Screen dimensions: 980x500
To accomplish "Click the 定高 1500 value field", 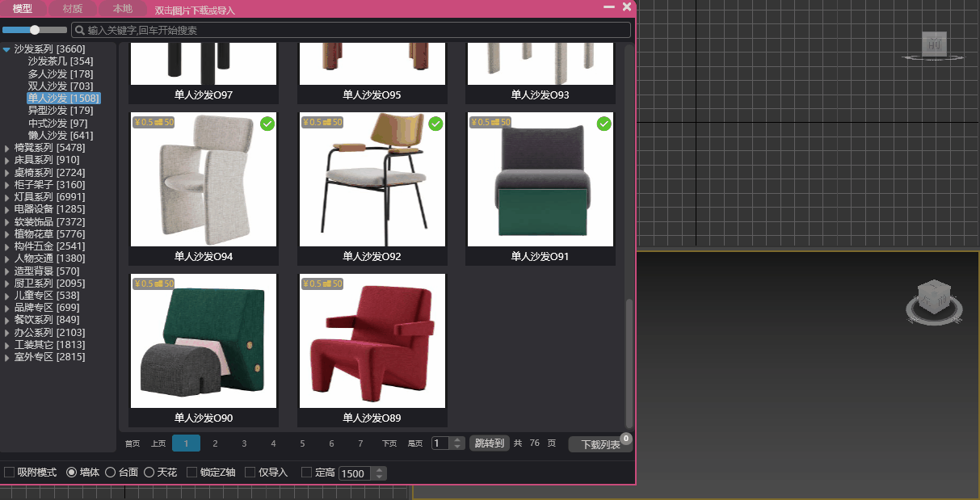I will (x=356, y=473).
